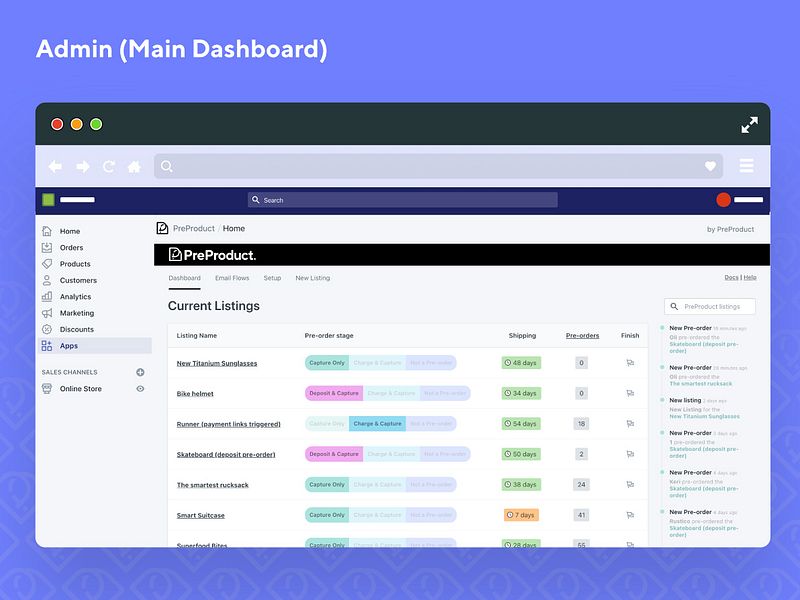800x600 pixels.
Task: Open The smartest rucksack activity feed link
Action: [x=701, y=384]
